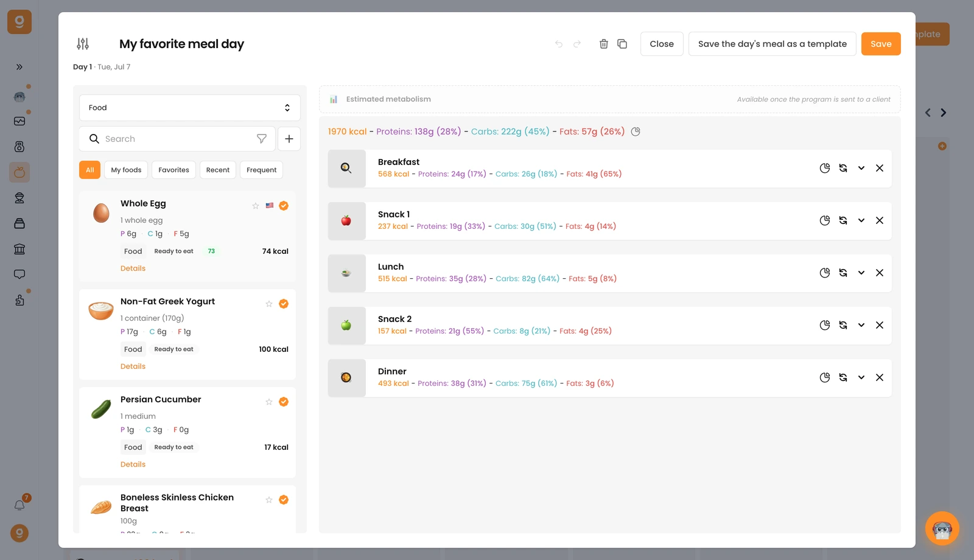Viewport: 974px width, 560px height.
Task: Swap the Lunch meal
Action: click(843, 273)
